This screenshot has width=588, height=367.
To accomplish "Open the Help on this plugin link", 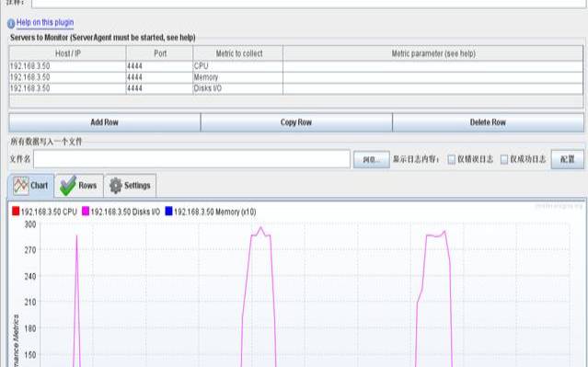I will [x=45, y=23].
